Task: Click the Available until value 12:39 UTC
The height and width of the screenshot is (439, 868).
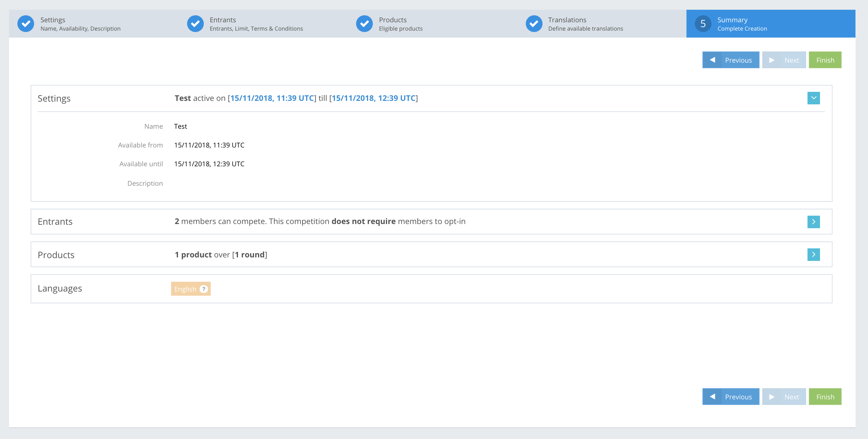Action: click(209, 164)
